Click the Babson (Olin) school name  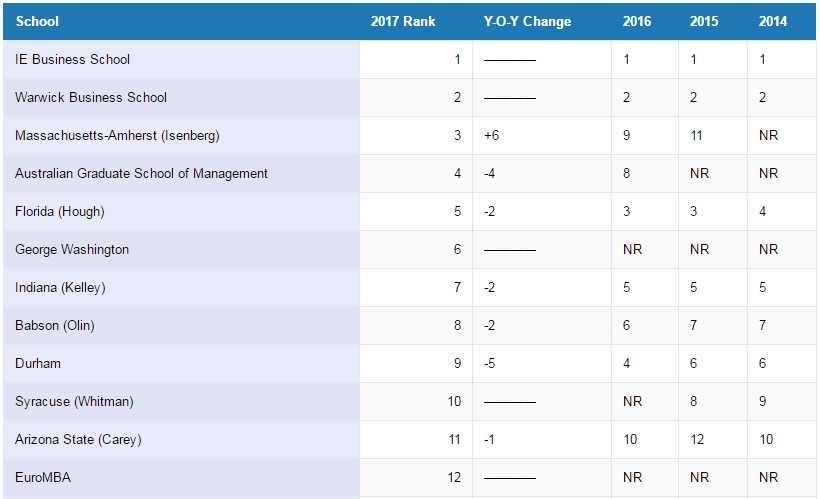tap(55, 325)
